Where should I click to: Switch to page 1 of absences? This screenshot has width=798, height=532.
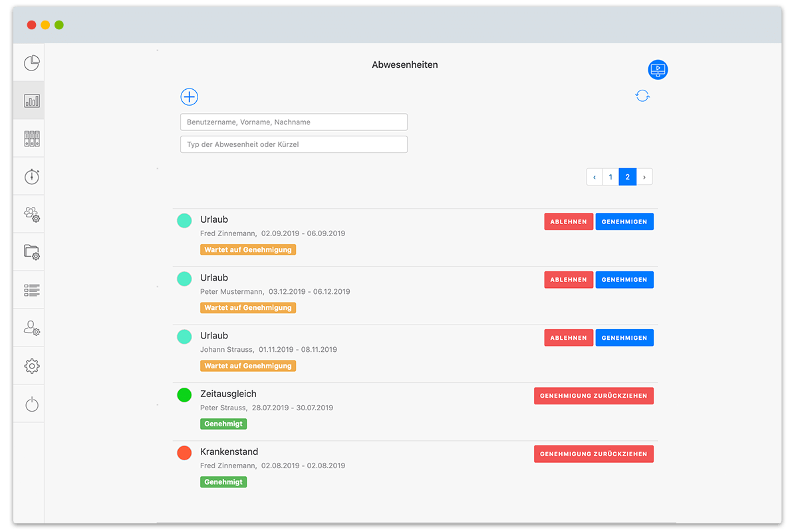pos(610,176)
